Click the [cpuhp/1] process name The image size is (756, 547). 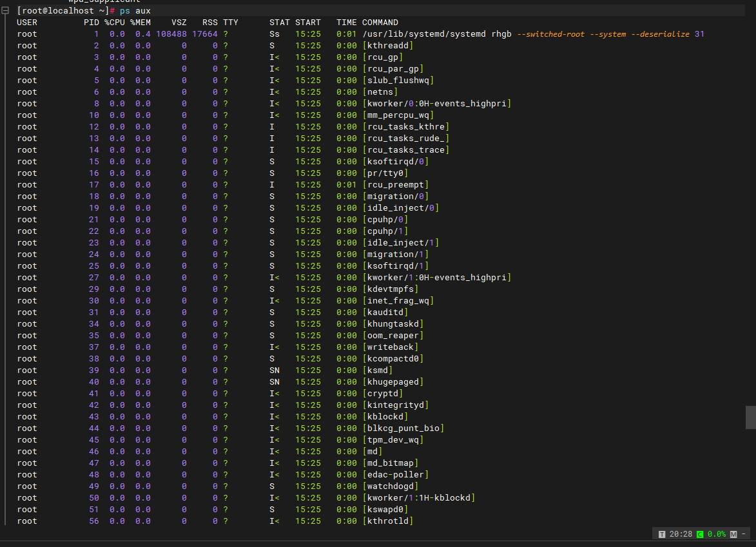tap(385, 231)
